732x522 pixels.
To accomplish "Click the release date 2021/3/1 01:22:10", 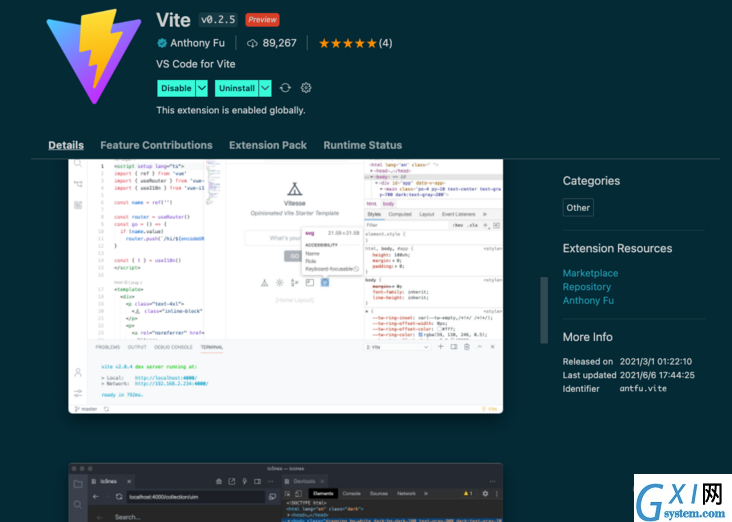I will pyautogui.click(x=655, y=361).
